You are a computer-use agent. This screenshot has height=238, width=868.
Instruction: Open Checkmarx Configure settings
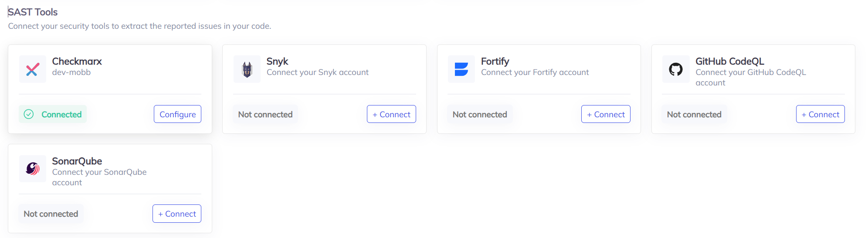click(177, 114)
